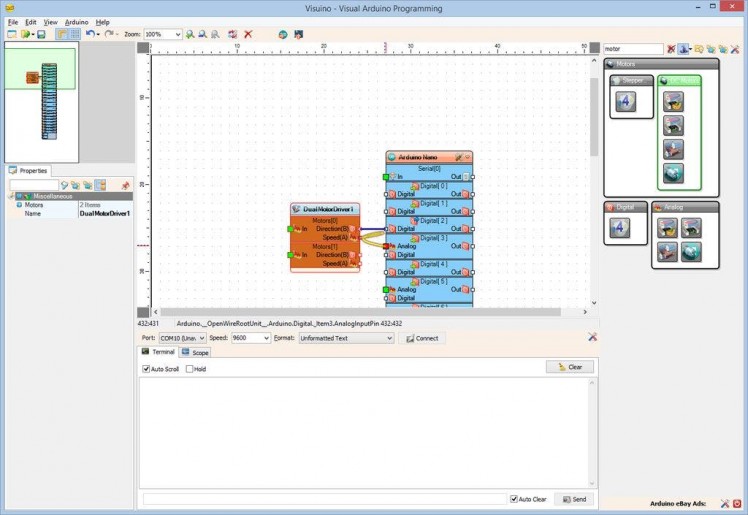Viewport: 748px width, 515px height.
Task: Toggle the Auto Scroll checkbox
Action: coord(147,369)
